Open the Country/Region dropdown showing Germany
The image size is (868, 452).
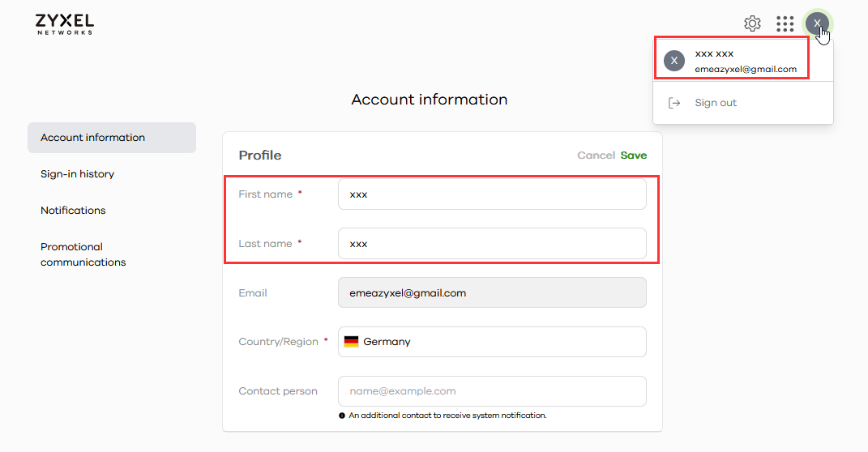click(492, 342)
